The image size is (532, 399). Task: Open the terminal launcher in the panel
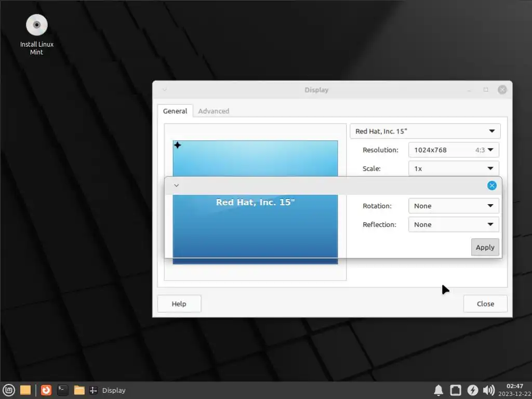63,390
